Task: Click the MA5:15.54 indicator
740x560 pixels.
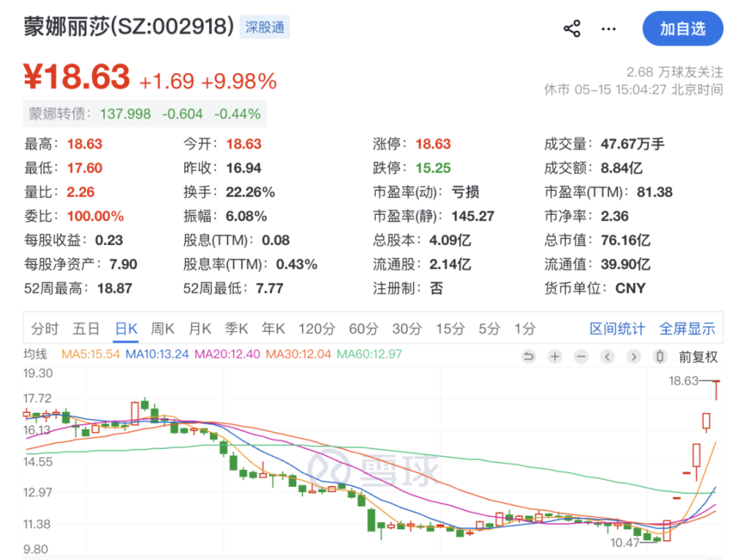Action: (91, 354)
